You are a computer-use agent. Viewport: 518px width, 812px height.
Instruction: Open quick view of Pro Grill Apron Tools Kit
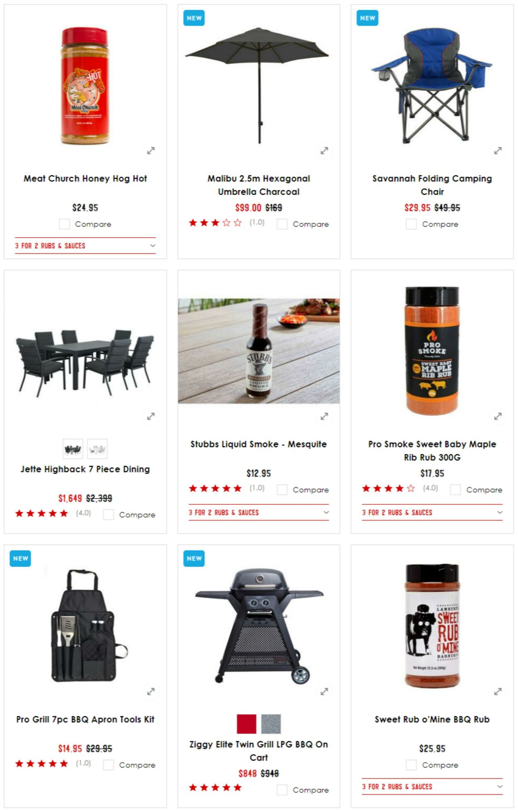pos(151,691)
